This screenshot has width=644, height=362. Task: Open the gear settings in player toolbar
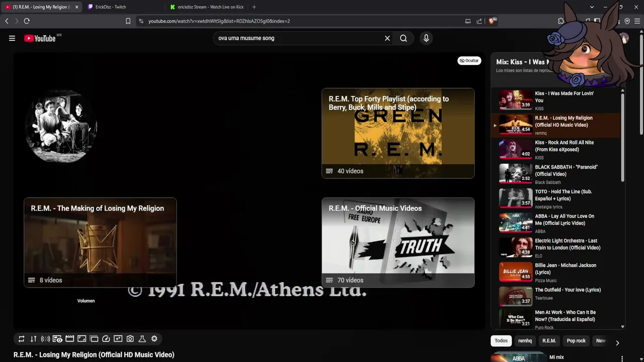click(x=154, y=339)
